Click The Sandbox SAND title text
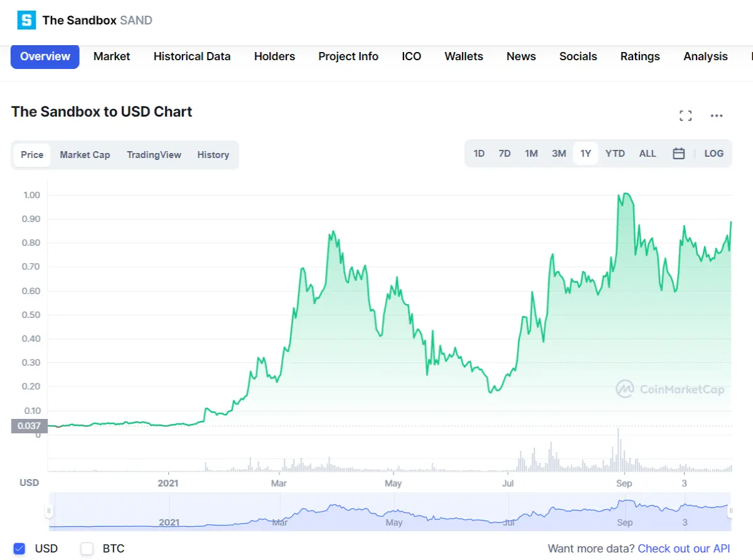 click(x=97, y=20)
